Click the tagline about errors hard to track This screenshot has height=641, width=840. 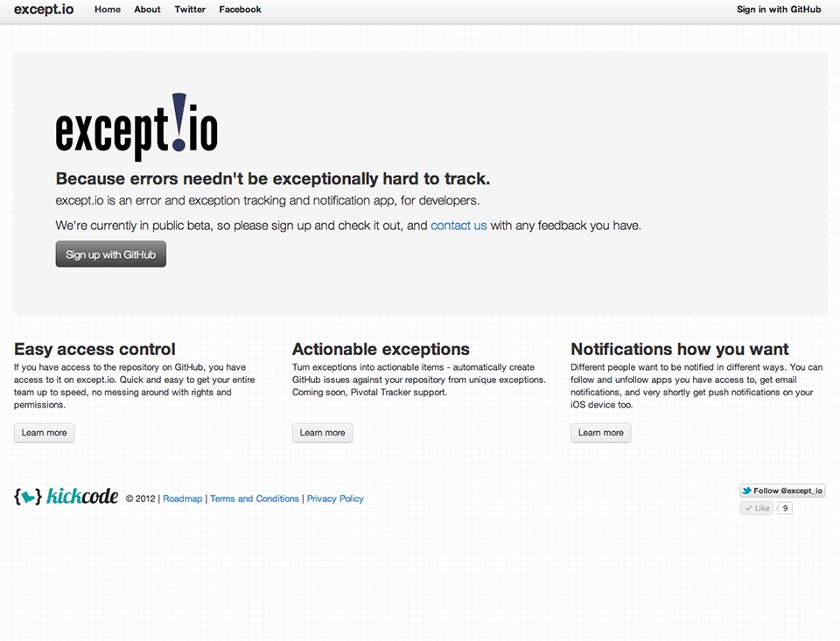pyautogui.click(x=273, y=178)
